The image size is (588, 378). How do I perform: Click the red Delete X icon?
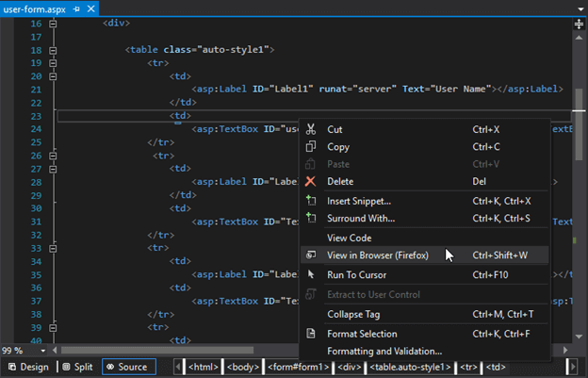(310, 181)
